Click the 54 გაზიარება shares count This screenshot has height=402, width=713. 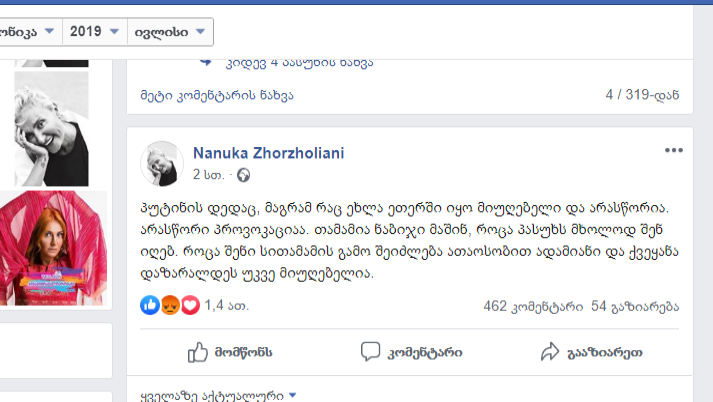(x=635, y=307)
